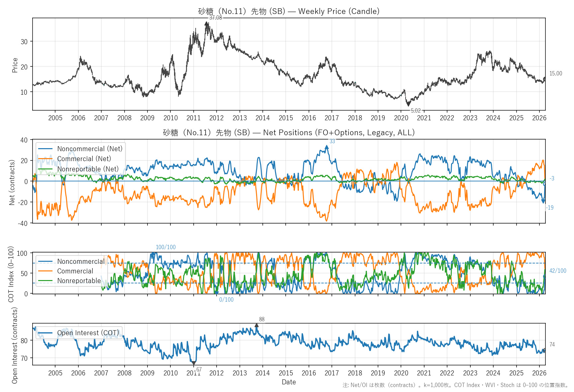
Task: Click the 0/100 COT Index annotation
Action: point(226,300)
